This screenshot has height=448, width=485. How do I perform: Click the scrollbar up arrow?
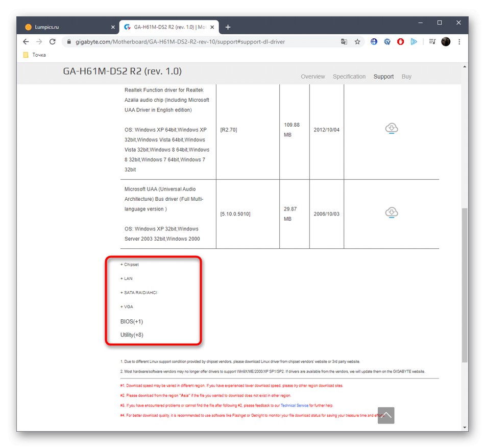pos(464,66)
